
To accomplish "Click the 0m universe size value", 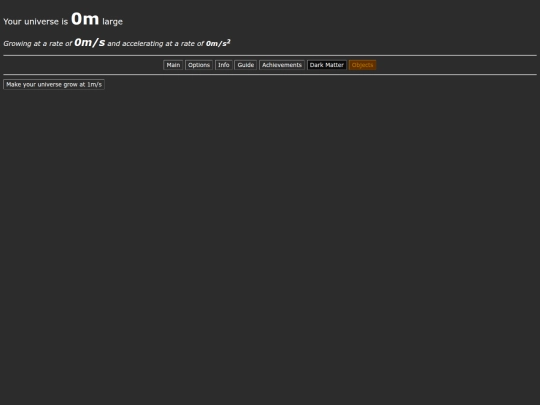I will pyautogui.click(x=85, y=19).
